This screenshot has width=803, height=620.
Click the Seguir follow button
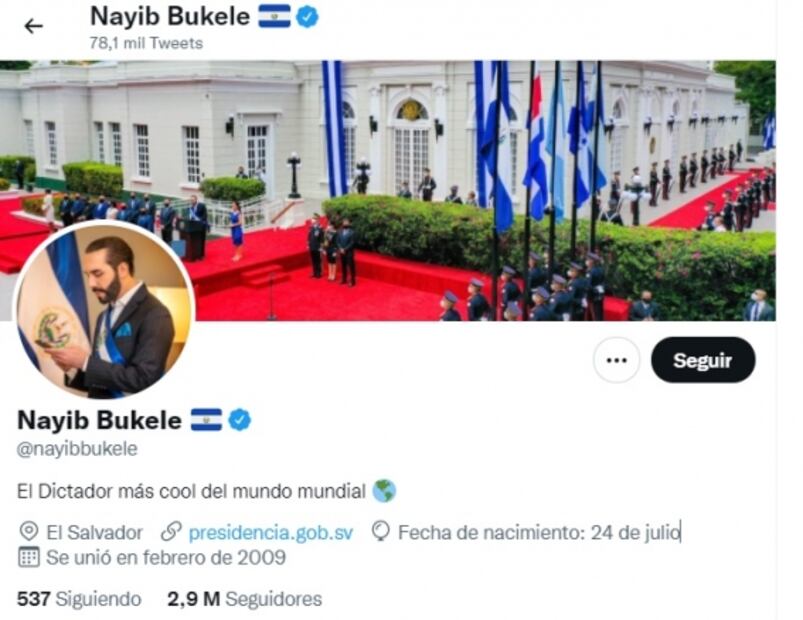point(703,360)
